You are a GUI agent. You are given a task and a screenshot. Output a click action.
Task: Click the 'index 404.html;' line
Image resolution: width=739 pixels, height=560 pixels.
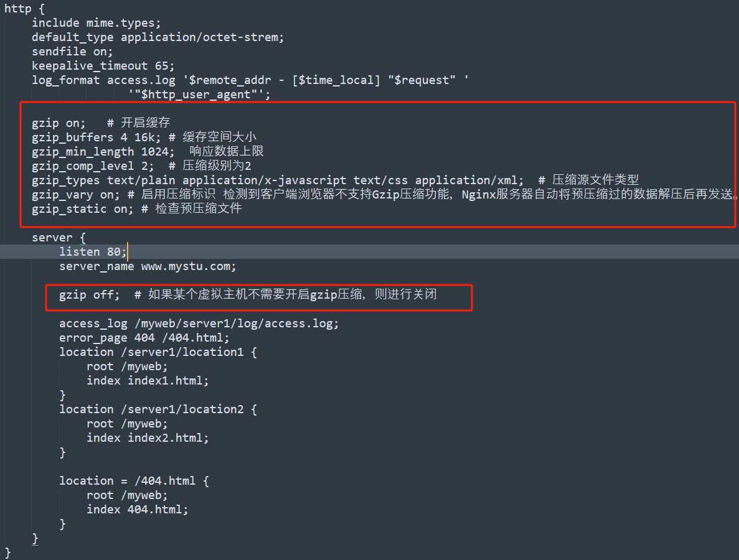click(x=137, y=510)
